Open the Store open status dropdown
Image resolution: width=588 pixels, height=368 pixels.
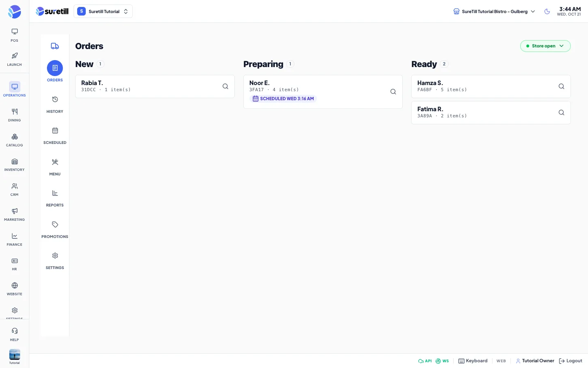pyautogui.click(x=545, y=46)
